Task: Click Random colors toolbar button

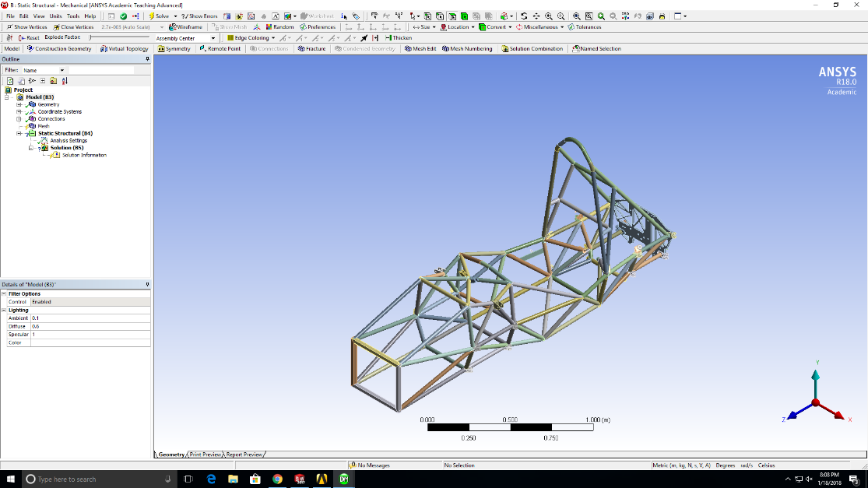Action: [279, 27]
